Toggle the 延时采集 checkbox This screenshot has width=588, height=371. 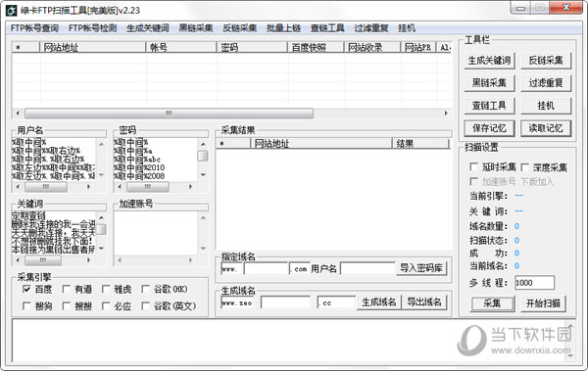point(474,166)
